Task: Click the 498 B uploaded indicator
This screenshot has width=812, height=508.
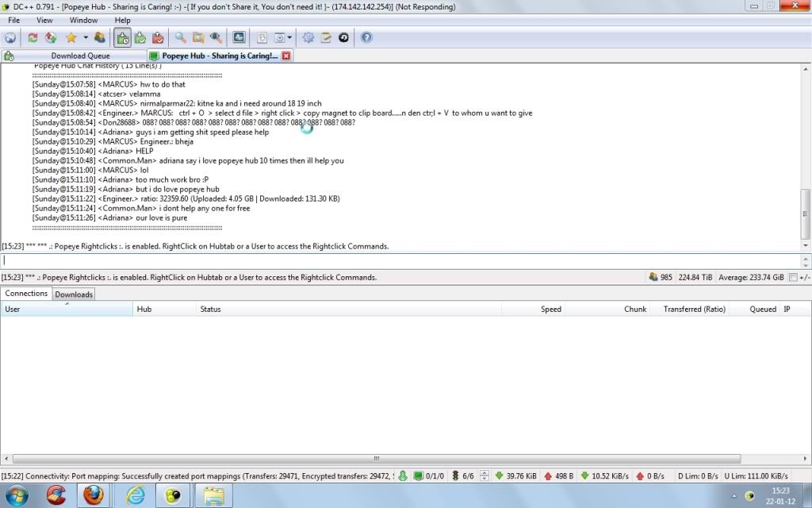Action: tap(559, 476)
